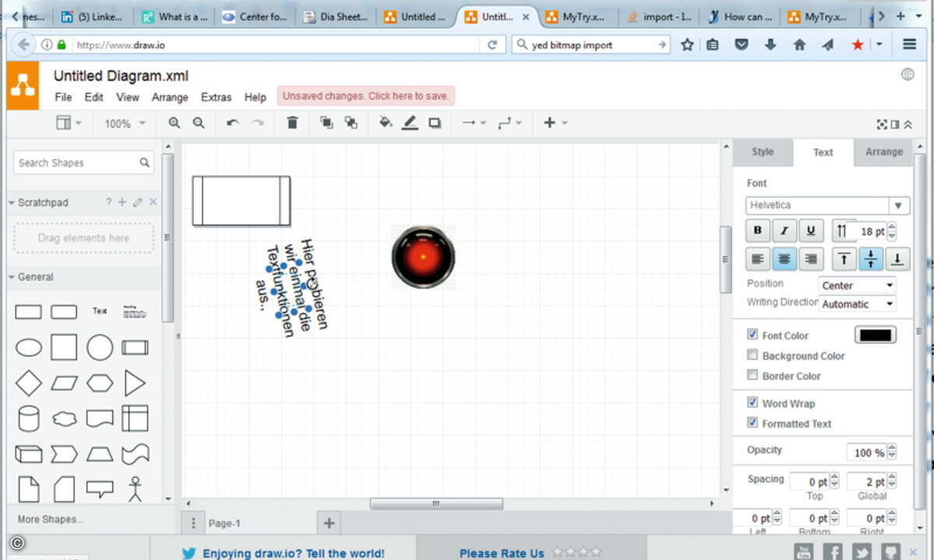Open More Shapes link
934x560 pixels.
[51, 520]
